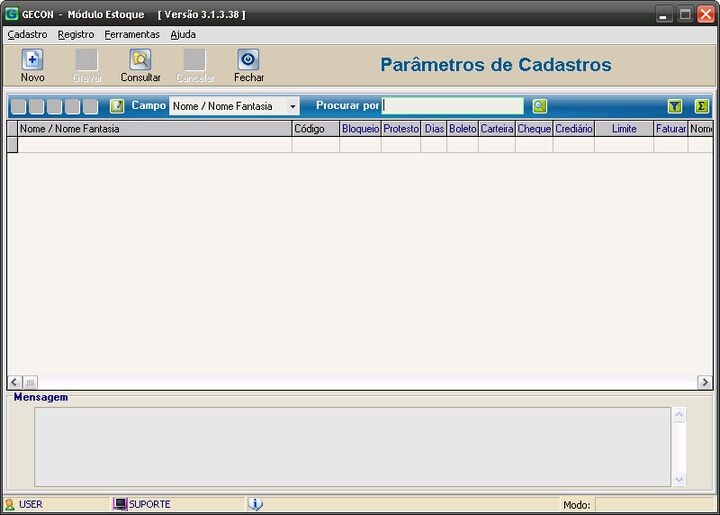Click the horizontal scrollbar right arrow
The image size is (720, 515).
click(x=705, y=382)
